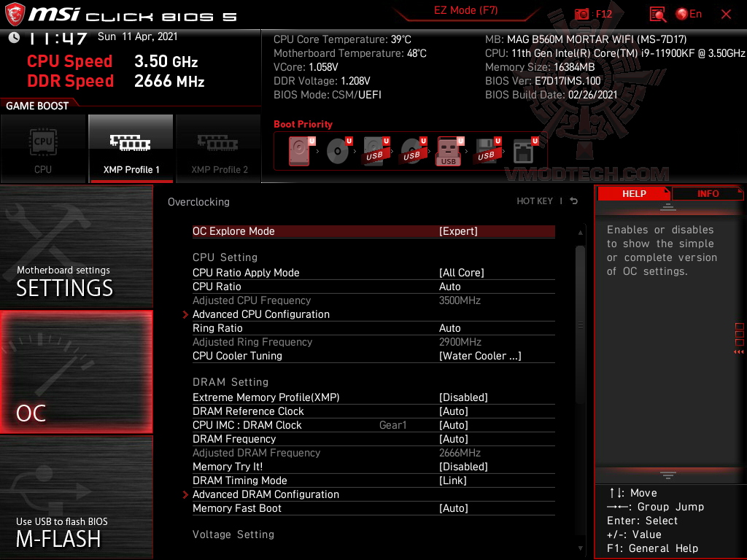Expand Advanced CPU Configuration
This screenshot has height=560, width=747.
pyautogui.click(x=261, y=314)
